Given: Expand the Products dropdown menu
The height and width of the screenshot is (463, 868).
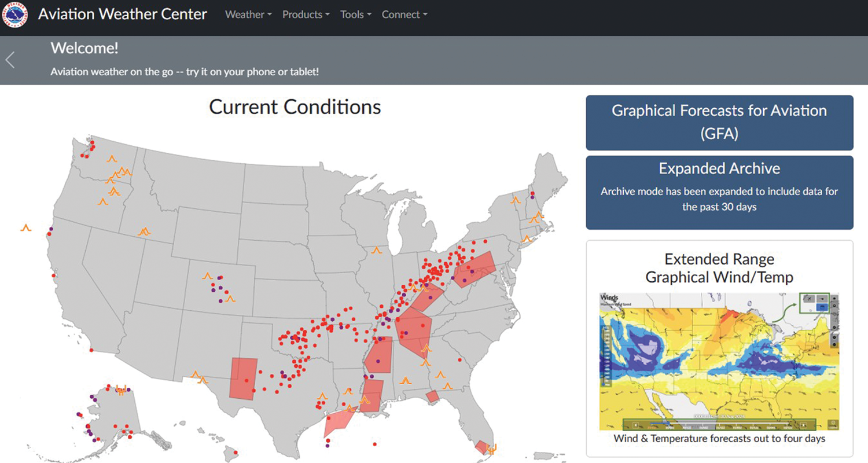Looking at the screenshot, I should point(306,14).
